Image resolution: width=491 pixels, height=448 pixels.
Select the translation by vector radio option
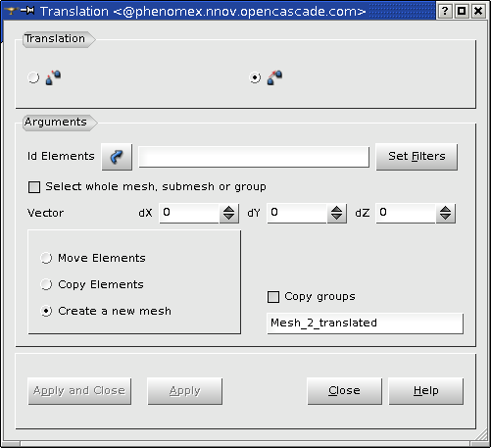click(x=255, y=77)
